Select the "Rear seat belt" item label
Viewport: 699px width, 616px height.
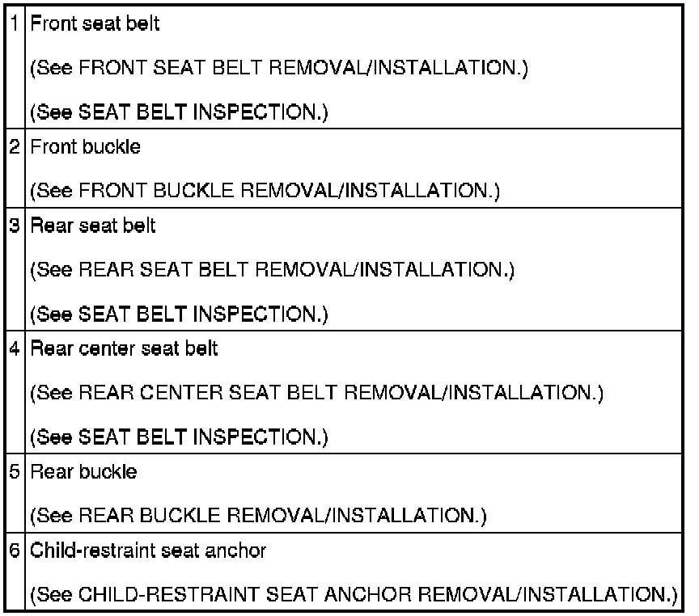tap(93, 226)
